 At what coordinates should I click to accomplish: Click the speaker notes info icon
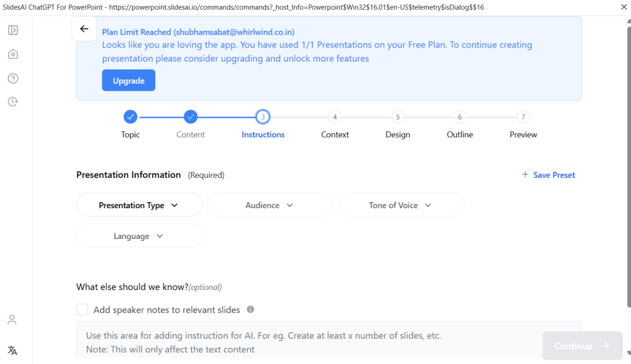click(250, 310)
